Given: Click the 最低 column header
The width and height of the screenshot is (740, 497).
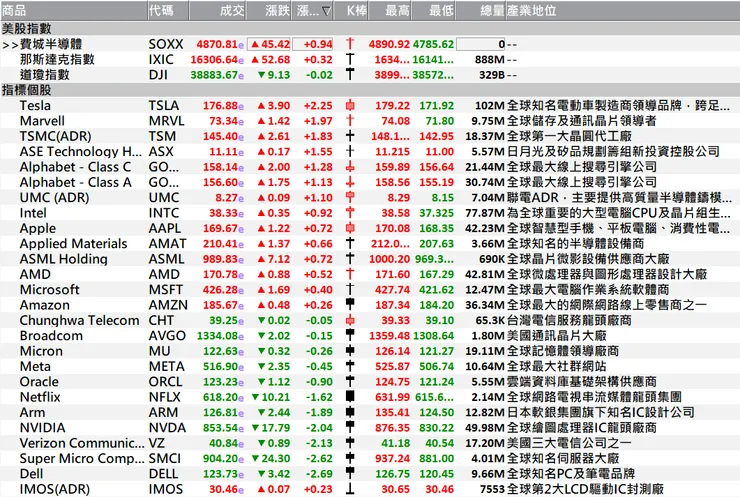Looking at the screenshot, I should (x=433, y=10).
